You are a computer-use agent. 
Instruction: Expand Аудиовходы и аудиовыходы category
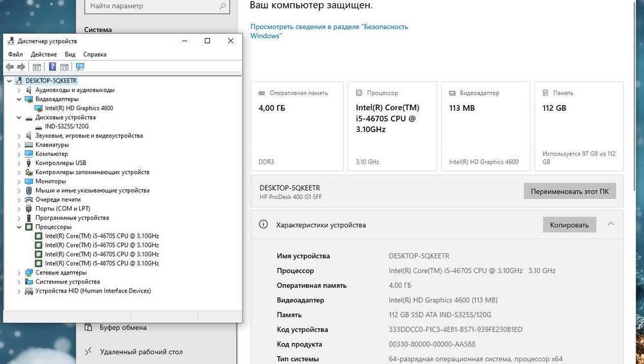pos(19,90)
